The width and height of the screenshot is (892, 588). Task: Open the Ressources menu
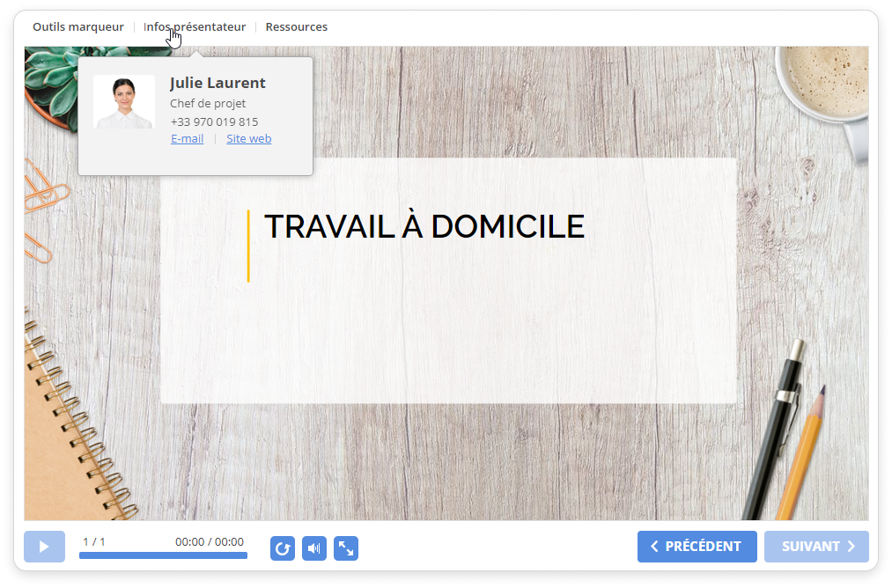click(297, 27)
